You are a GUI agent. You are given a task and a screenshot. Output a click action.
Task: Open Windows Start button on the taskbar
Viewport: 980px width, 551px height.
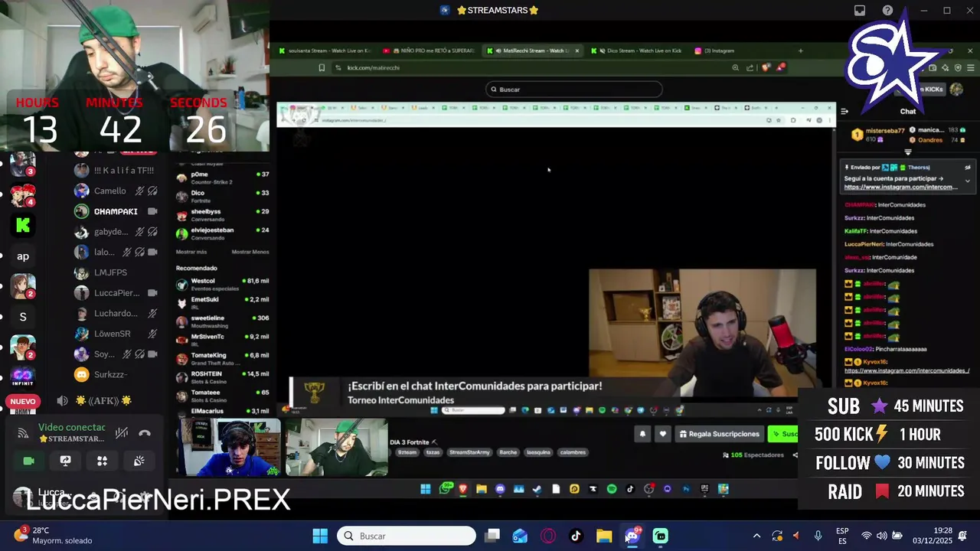tap(320, 536)
